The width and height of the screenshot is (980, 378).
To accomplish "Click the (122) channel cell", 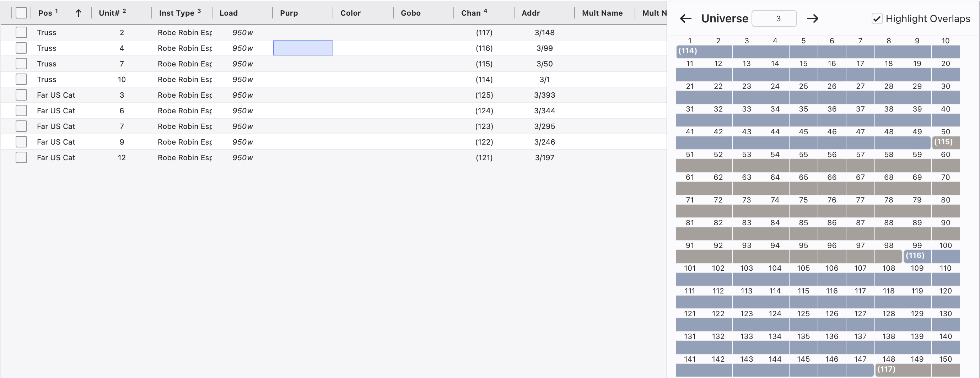I will 484,142.
